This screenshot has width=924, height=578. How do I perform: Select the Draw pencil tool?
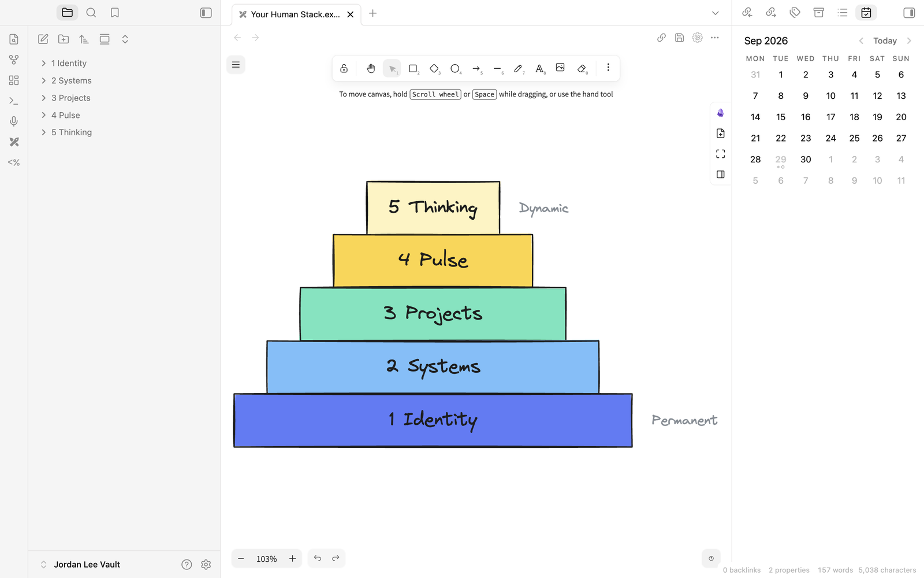click(x=519, y=68)
